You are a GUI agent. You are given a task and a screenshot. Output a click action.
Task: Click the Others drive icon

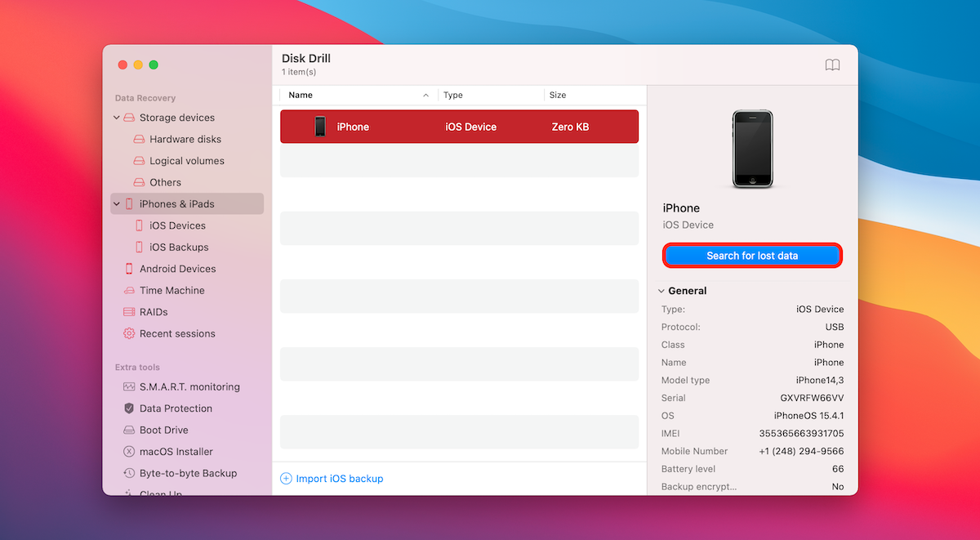[x=139, y=182]
